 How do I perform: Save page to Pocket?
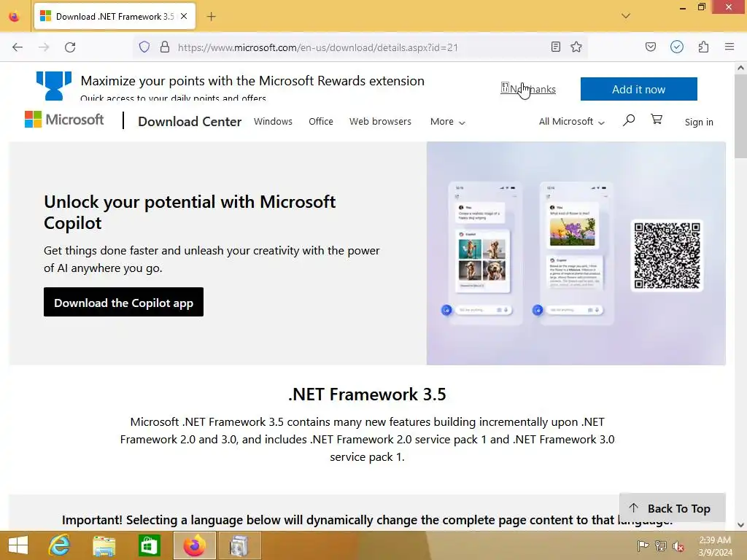(651, 47)
